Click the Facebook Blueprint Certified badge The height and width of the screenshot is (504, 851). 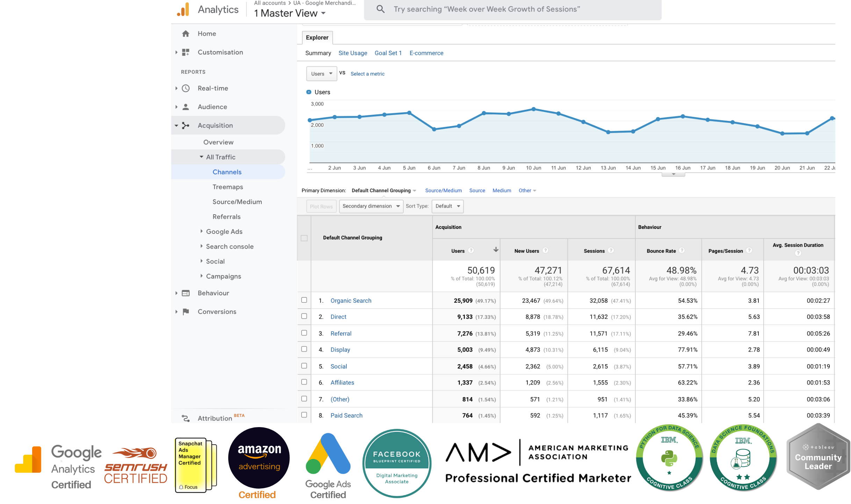[x=397, y=463]
